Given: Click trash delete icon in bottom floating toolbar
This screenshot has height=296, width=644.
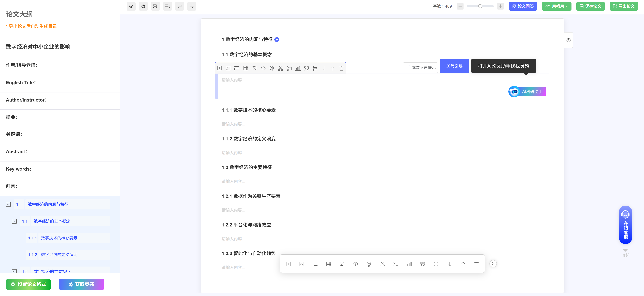Looking at the screenshot, I should 476,264.
